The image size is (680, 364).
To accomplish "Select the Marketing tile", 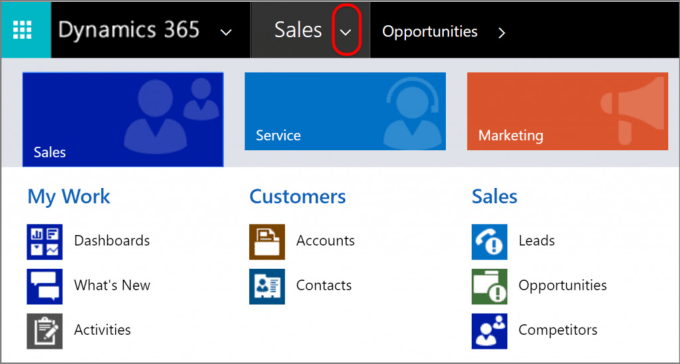I will 567,111.
